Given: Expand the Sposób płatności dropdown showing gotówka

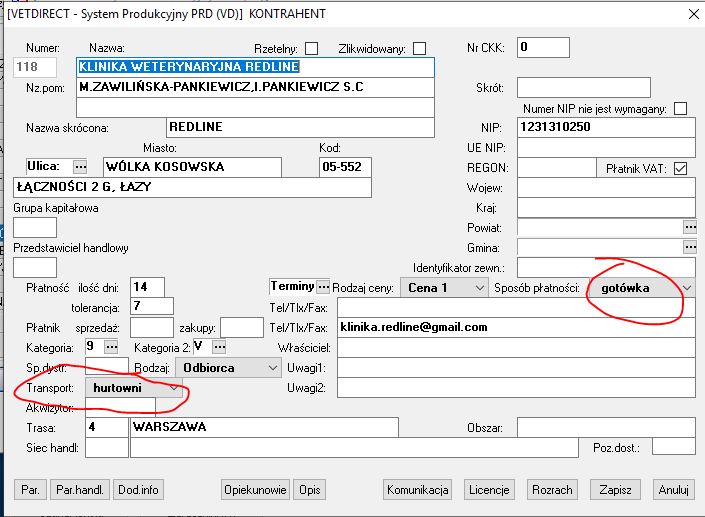Looking at the screenshot, I should [686, 288].
